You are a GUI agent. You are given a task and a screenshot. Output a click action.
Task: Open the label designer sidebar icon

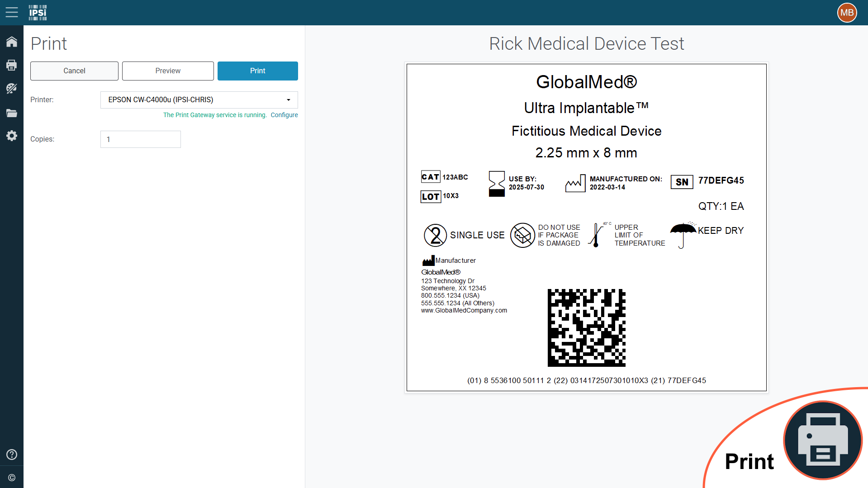point(12,89)
